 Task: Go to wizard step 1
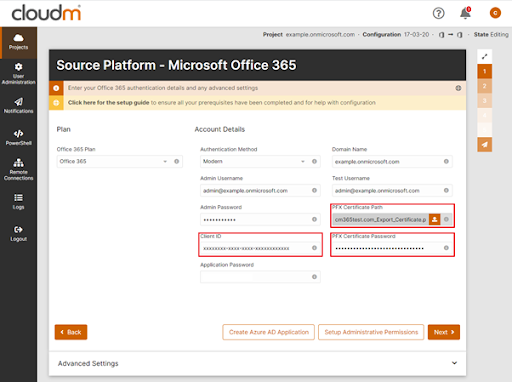click(484, 71)
